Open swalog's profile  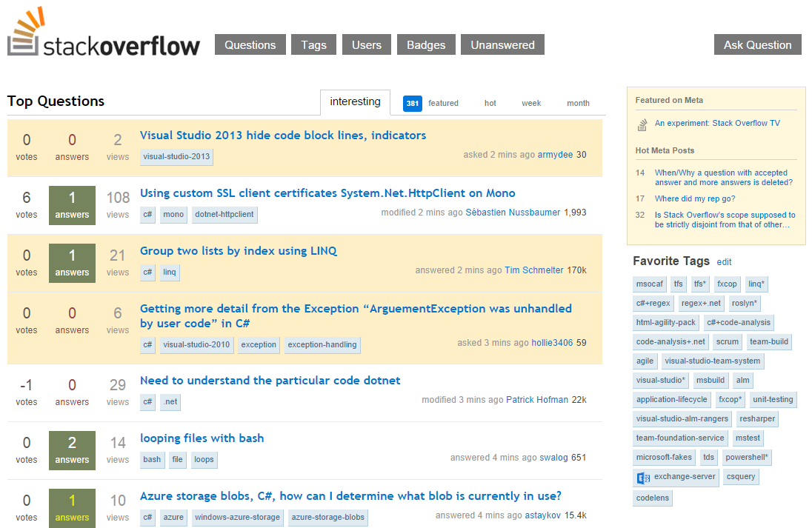pos(553,458)
